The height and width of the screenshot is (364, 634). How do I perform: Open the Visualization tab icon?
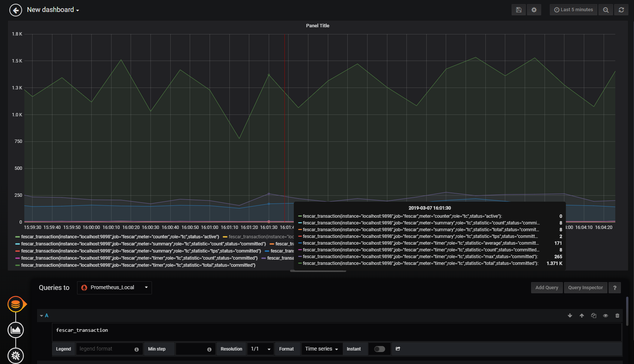[x=16, y=330]
